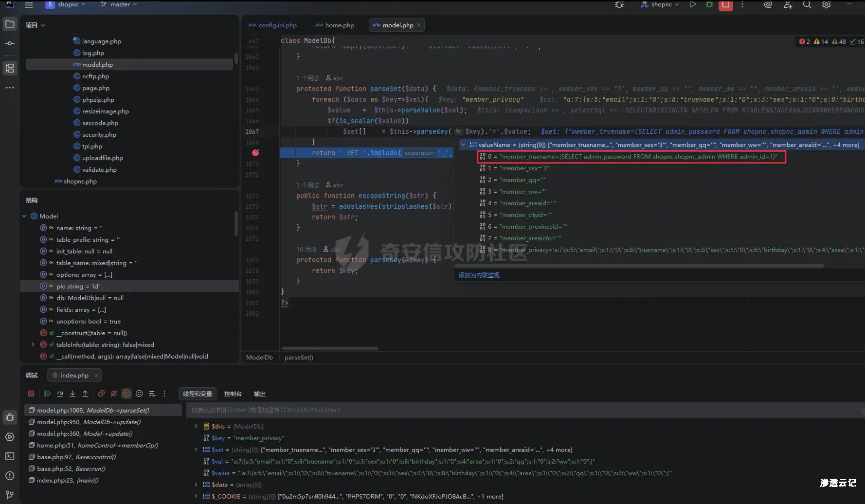This screenshot has height=504, width=865.
Task: Open View Breakpoints in debug toolbar
Action: click(x=101, y=394)
